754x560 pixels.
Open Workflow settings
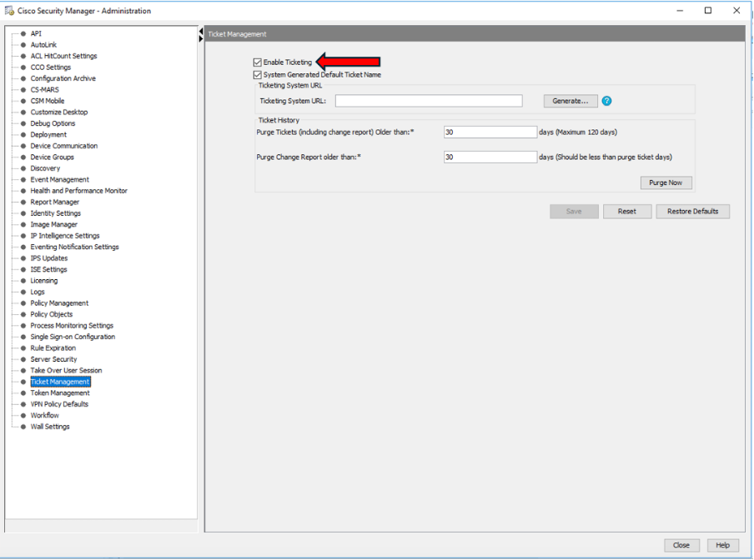[x=45, y=416]
